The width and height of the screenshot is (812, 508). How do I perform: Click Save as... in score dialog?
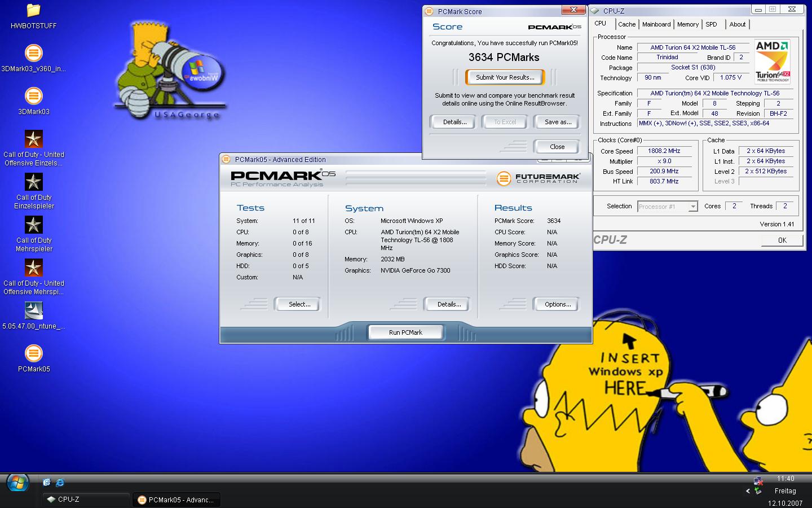click(x=557, y=122)
